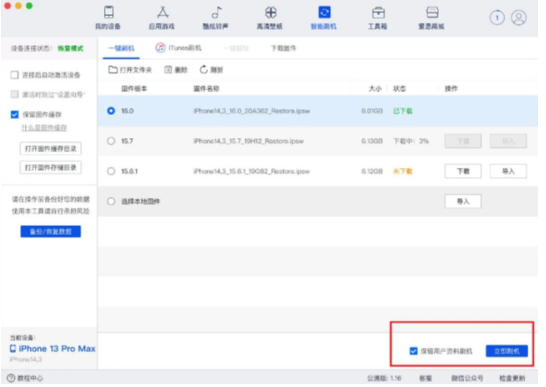The height and width of the screenshot is (387, 546).
Task: Toggle the 保留固件缓存 checkbox
Action: click(x=15, y=115)
